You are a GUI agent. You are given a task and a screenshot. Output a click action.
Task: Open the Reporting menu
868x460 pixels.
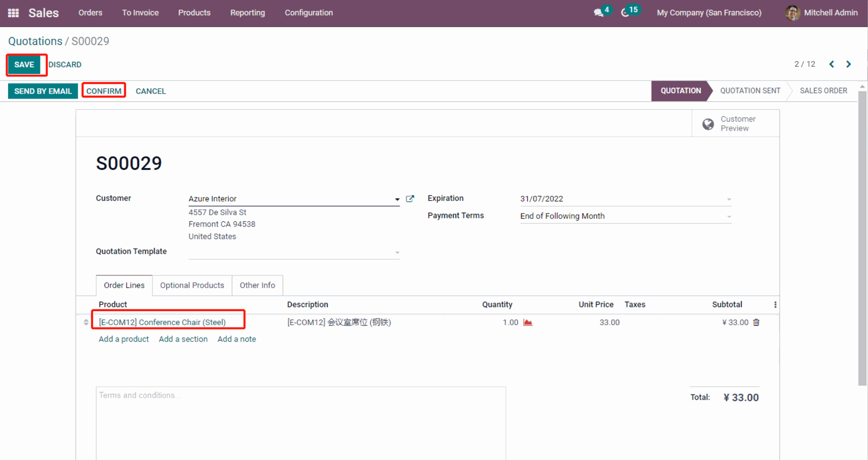(247, 13)
